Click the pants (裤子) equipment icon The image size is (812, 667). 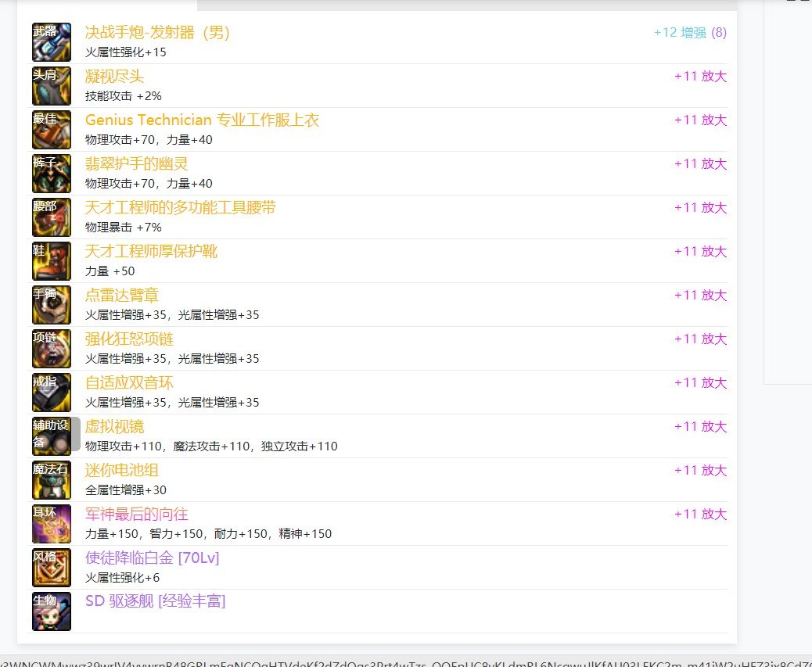(52, 174)
